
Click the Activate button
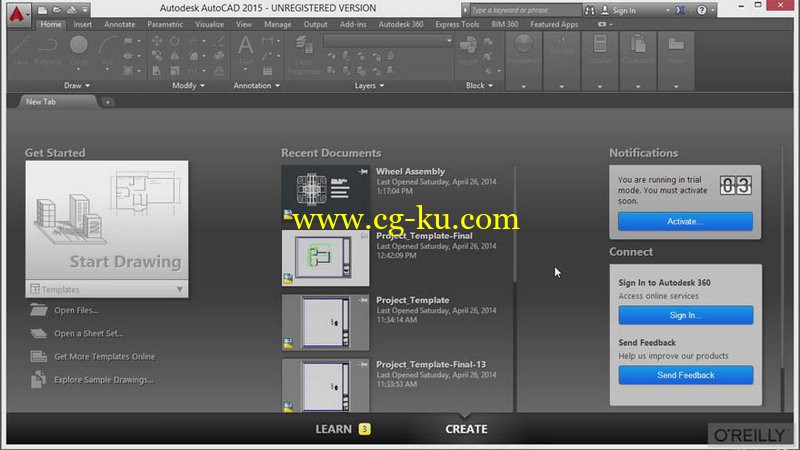685,221
